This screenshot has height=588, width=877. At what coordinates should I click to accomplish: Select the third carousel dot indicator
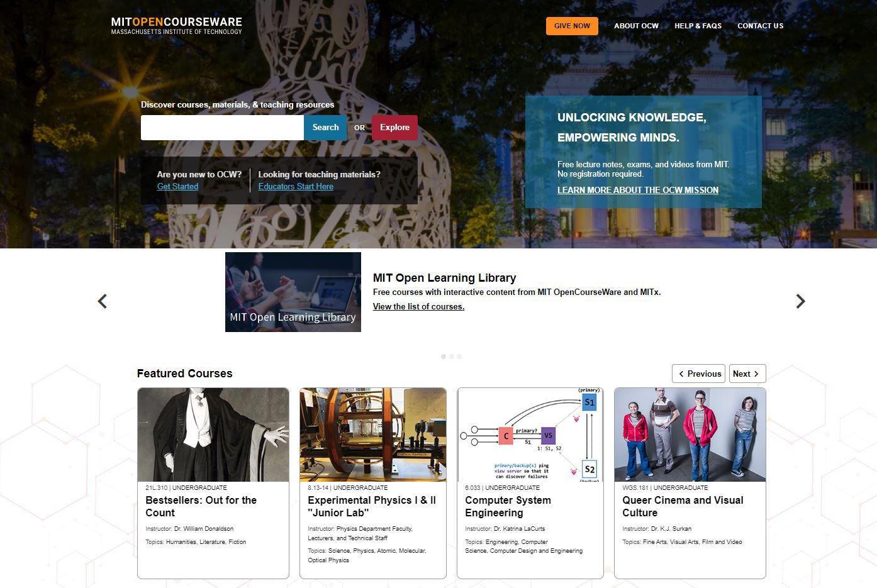click(459, 357)
